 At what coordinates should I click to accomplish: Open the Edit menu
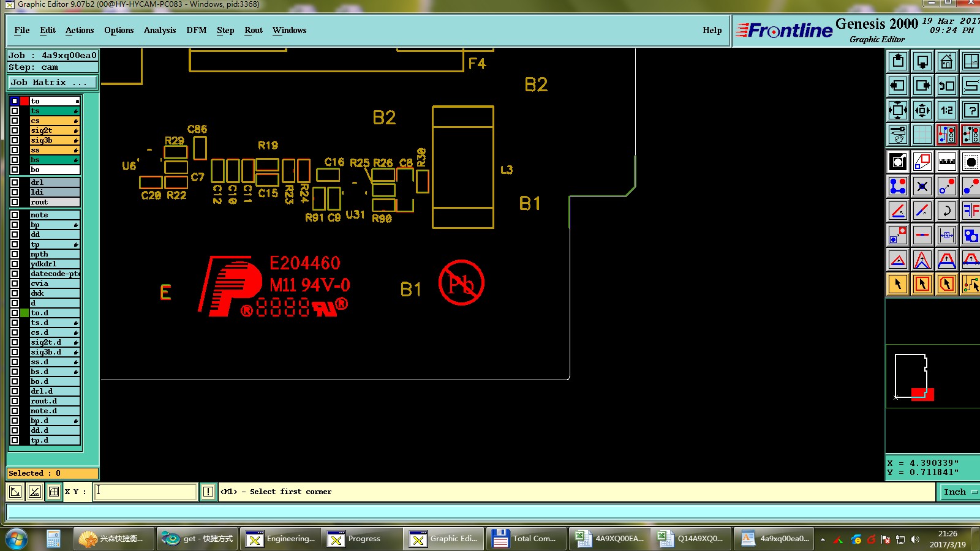click(x=48, y=30)
